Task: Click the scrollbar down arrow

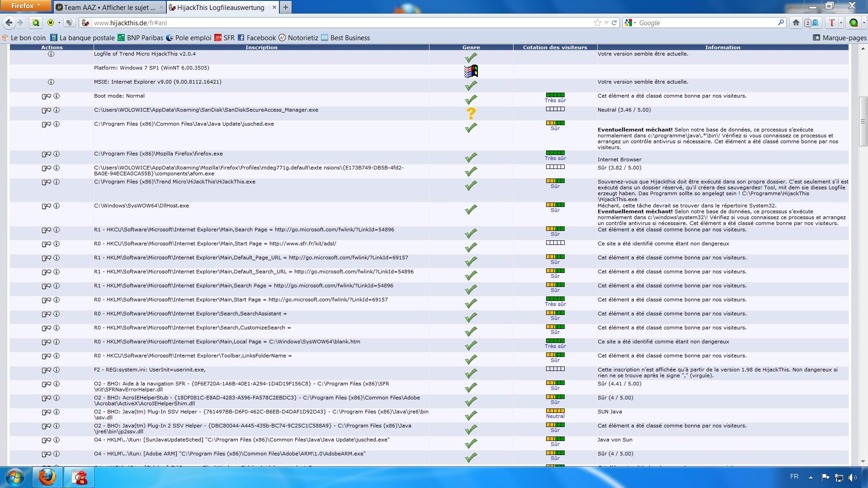Action: (863, 462)
